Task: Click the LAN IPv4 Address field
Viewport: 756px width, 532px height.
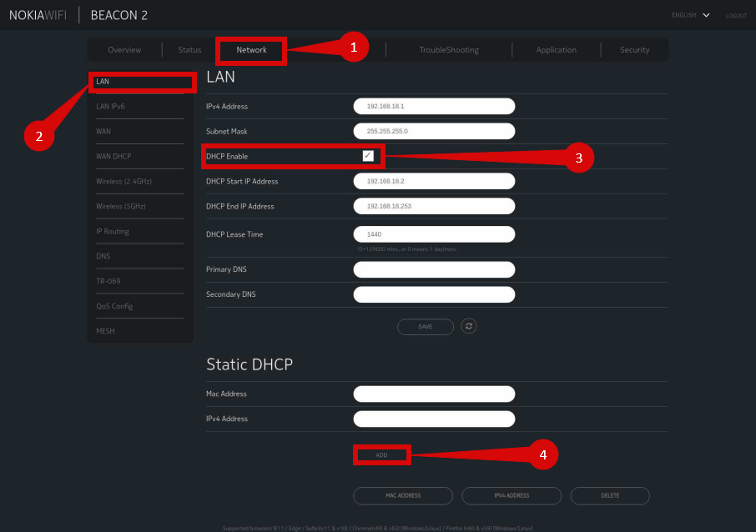Action: point(434,106)
